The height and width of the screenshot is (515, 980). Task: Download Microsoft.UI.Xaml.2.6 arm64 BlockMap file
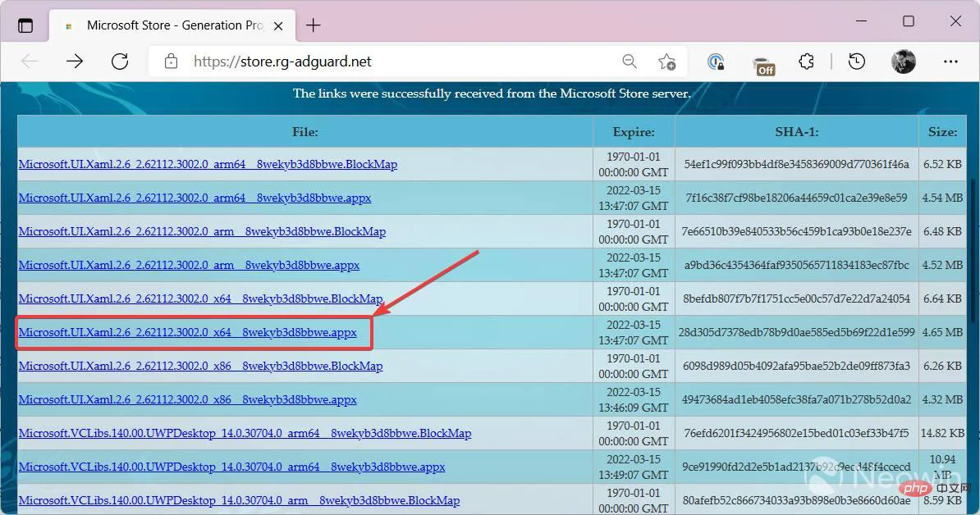pyautogui.click(x=208, y=164)
